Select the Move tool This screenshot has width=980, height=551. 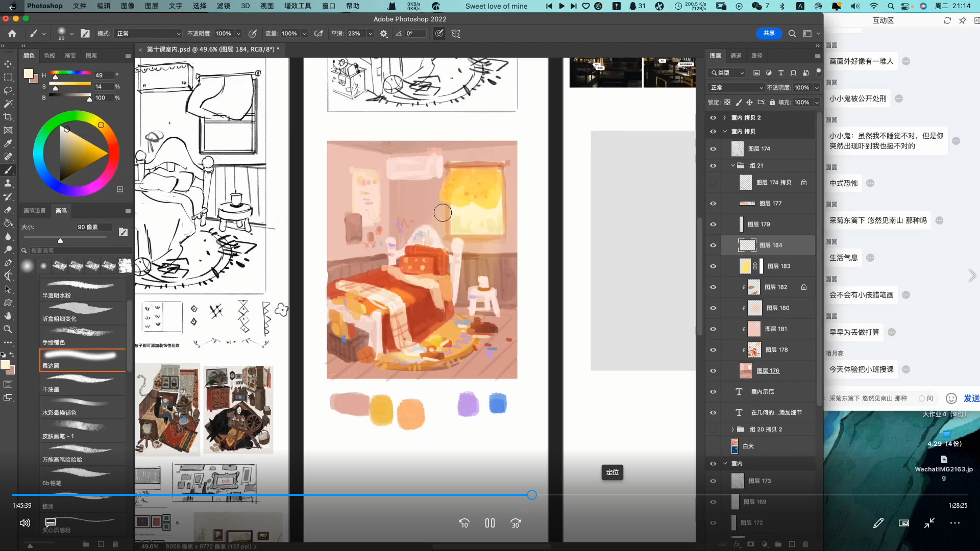[8, 64]
